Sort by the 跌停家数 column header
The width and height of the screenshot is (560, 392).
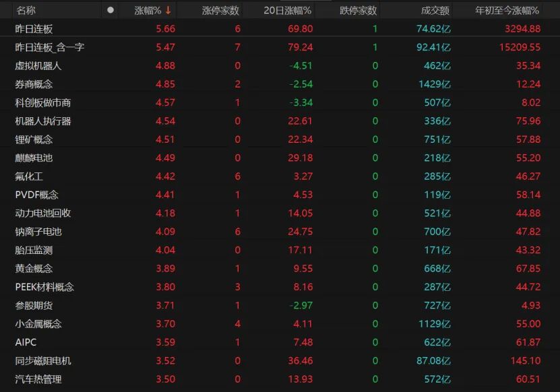coord(358,10)
